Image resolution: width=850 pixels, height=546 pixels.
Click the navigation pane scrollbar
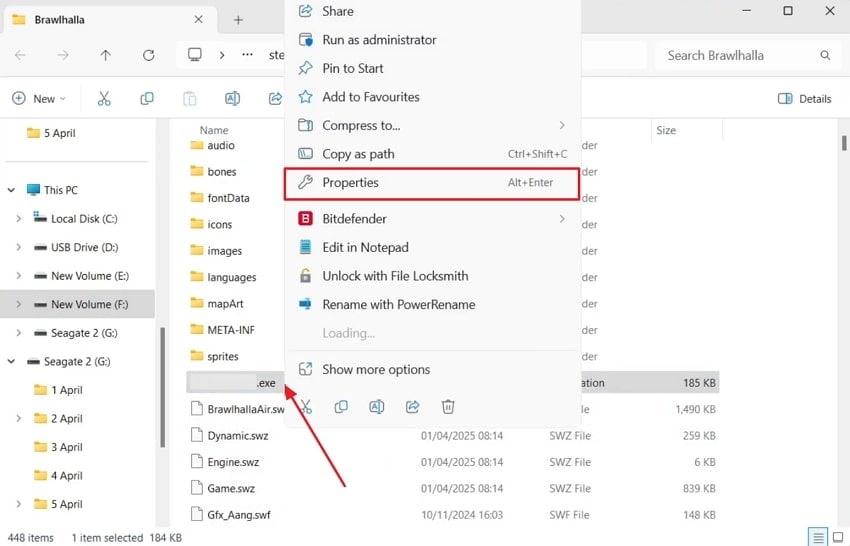(163, 387)
